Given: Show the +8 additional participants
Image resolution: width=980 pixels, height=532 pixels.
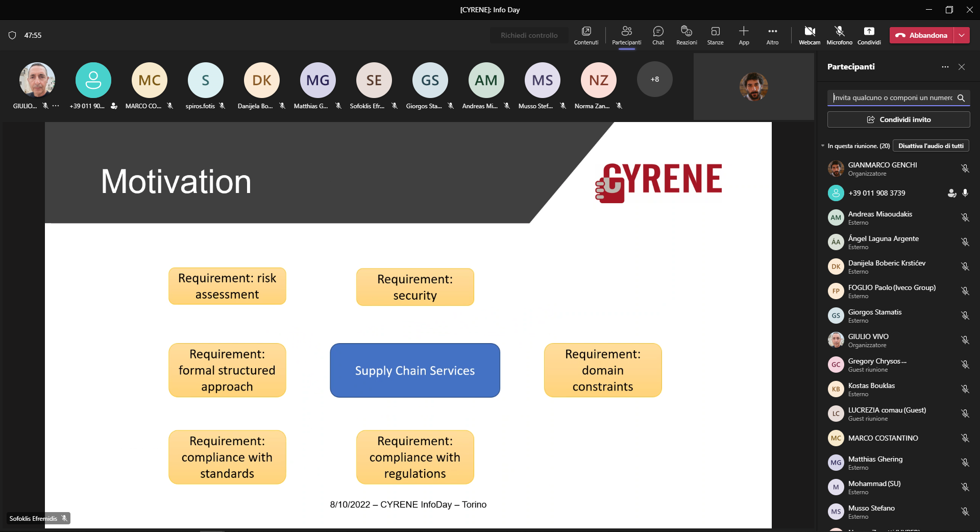Looking at the screenshot, I should (655, 79).
